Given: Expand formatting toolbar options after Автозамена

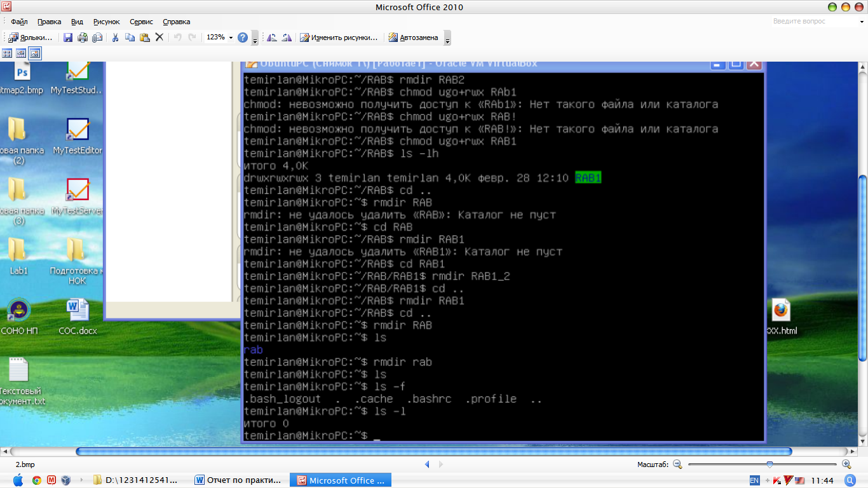Looking at the screenshot, I should 447,38.
